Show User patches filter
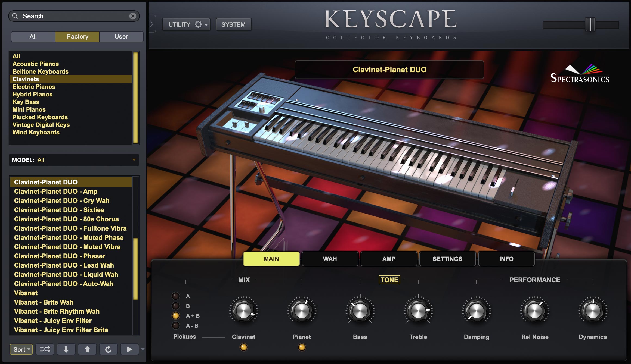Viewport: 631px width, 364px height. (x=121, y=37)
